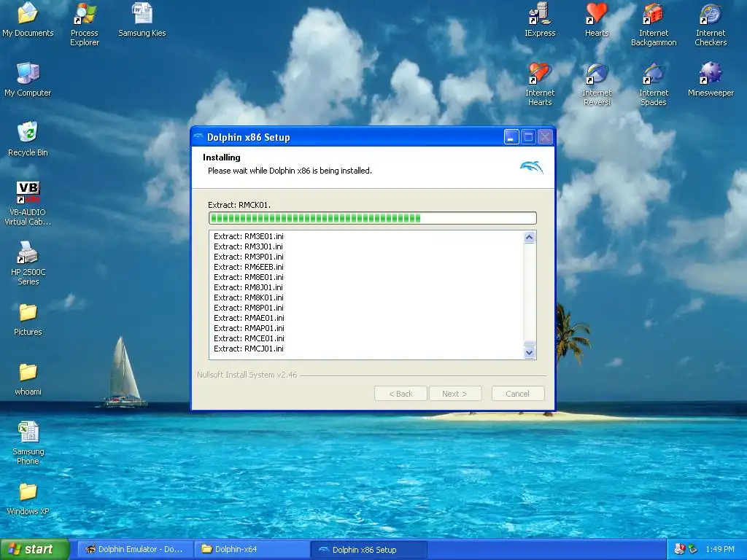Select the Process Explorer desktop shortcut
This screenshot has width=747, height=560.
(85, 24)
